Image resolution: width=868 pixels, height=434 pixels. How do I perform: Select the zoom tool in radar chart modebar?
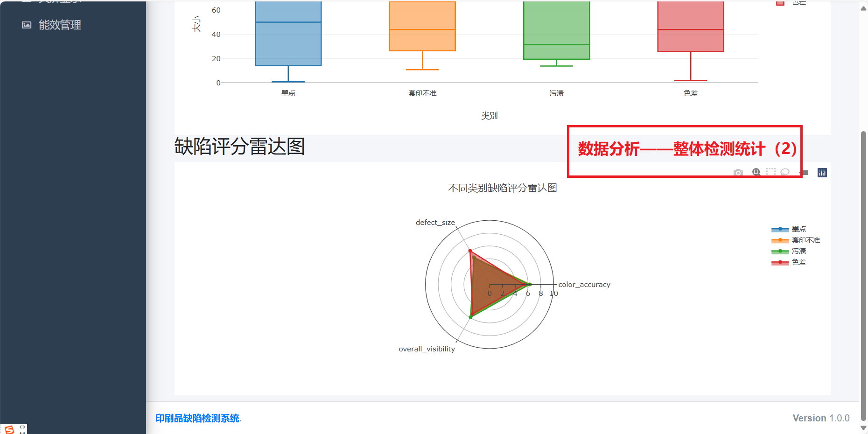coord(756,172)
